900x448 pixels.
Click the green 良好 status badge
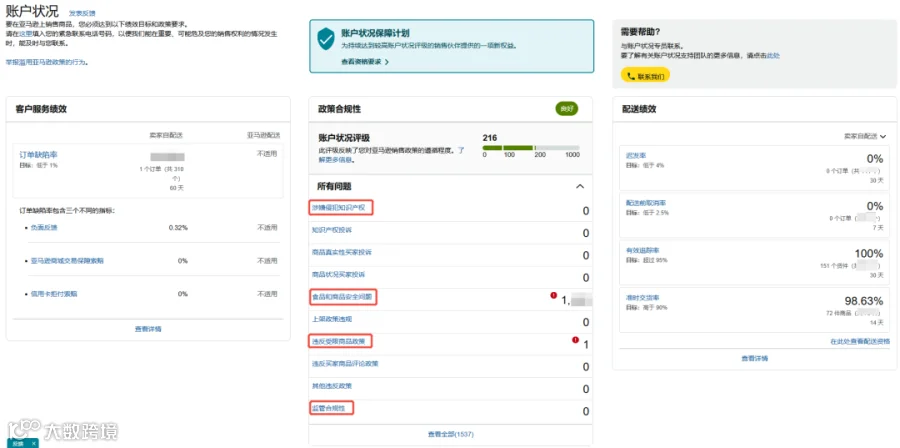[567, 109]
